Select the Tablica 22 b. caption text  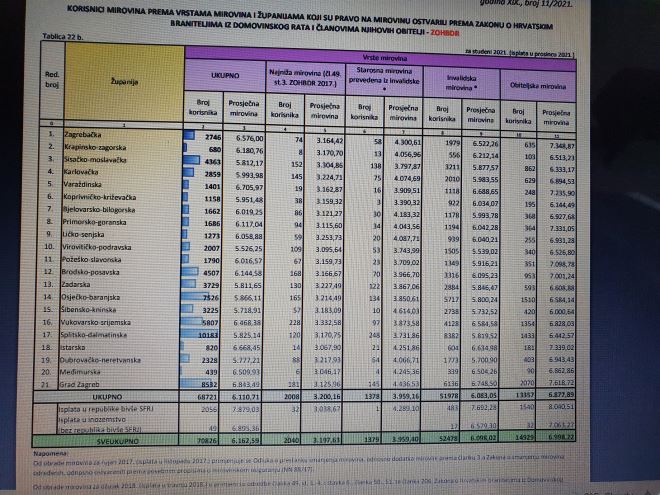pyautogui.click(x=63, y=37)
